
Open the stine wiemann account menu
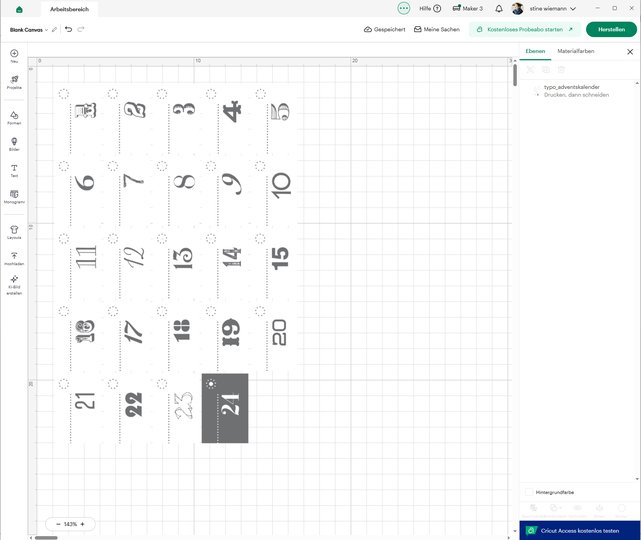click(x=553, y=9)
